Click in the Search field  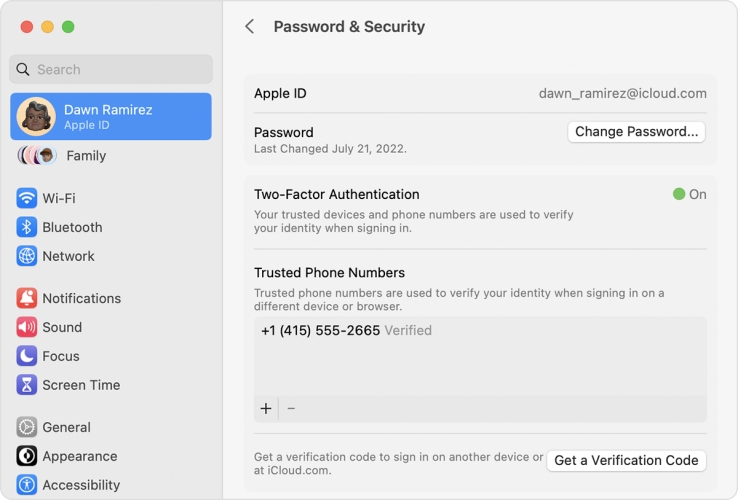[x=111, y=70]
